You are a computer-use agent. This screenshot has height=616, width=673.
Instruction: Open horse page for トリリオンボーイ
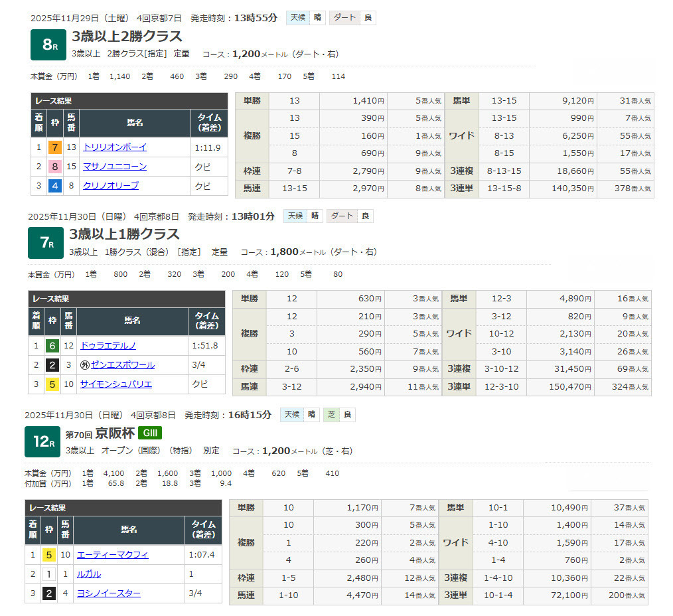[x=115, y=147]
